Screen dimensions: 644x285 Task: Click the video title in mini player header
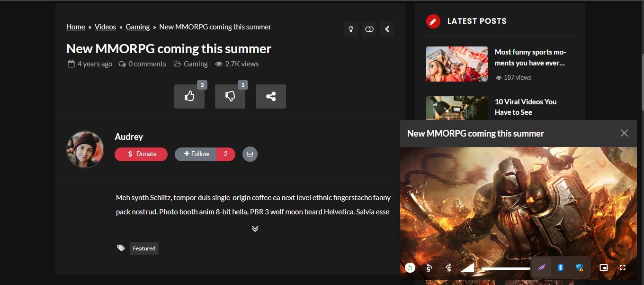[475, 133]
